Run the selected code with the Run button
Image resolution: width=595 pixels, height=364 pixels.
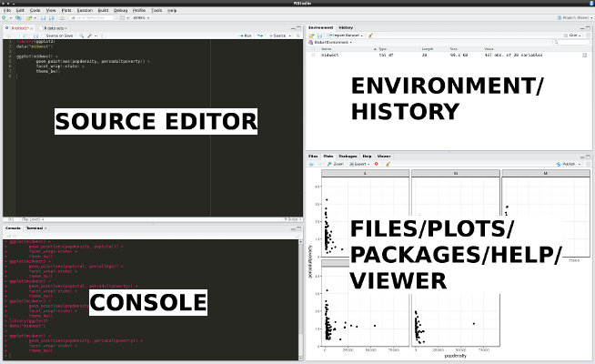[x=245, y=35]
